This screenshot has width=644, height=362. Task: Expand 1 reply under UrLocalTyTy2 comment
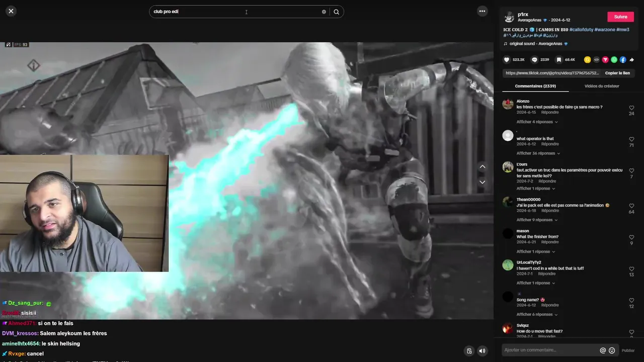536,283
